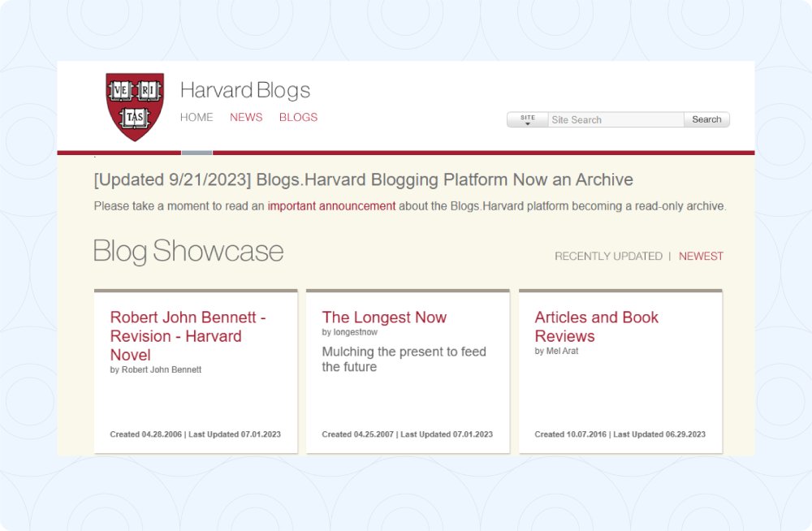Open the Articles and Book Reviews blog
This screenshot has width=812, height=531.
596,326
